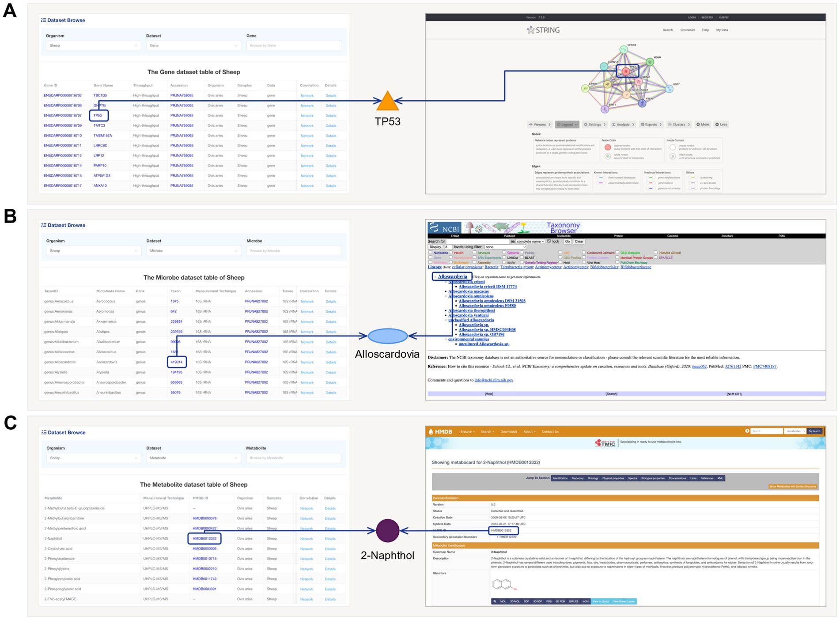Expand the STRING Analysis section
Image resolution: width=840 pixels, height=620 pixels.
click(623, 125)
